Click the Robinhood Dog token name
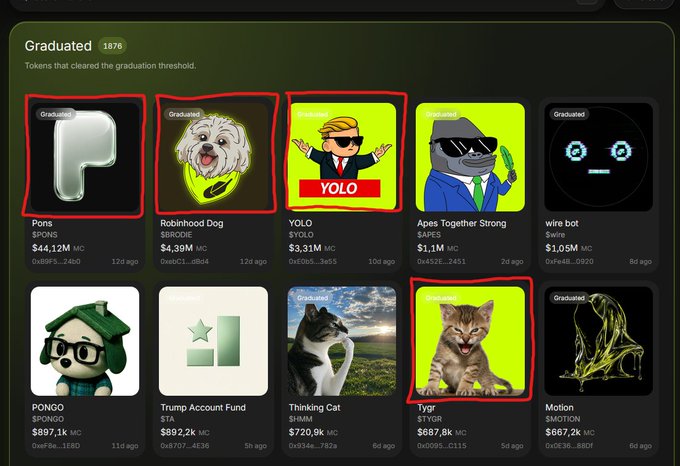 tap(192, 223)
